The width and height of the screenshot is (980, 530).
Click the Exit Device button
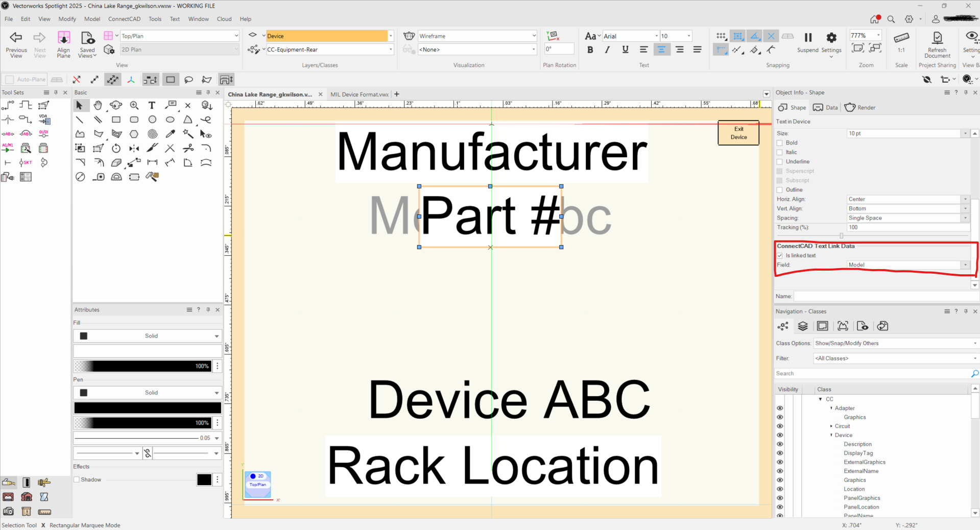[738, 132]
